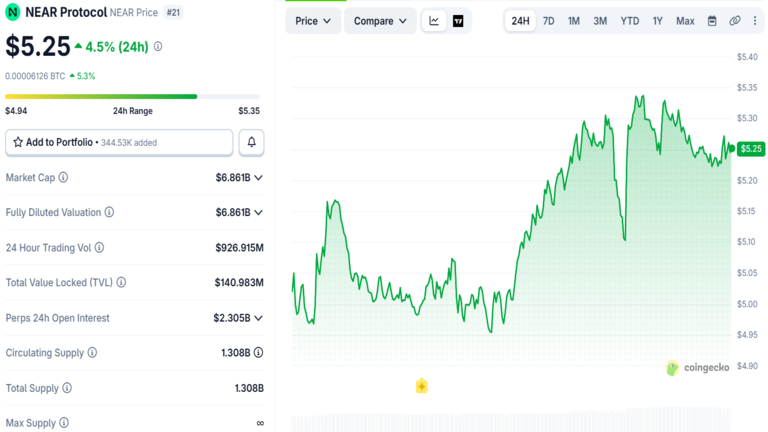Select the 3M time range tab
This screenshot has height=432, width=768.
pos(600,21)
